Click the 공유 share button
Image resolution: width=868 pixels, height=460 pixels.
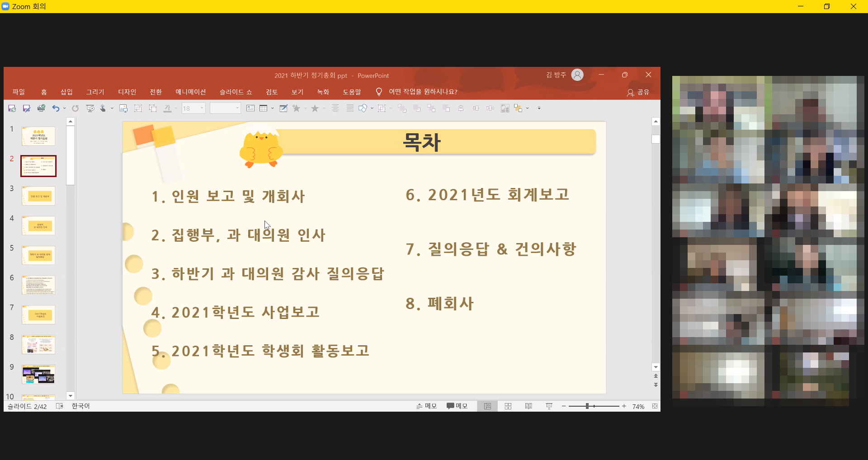pos(638,92)
